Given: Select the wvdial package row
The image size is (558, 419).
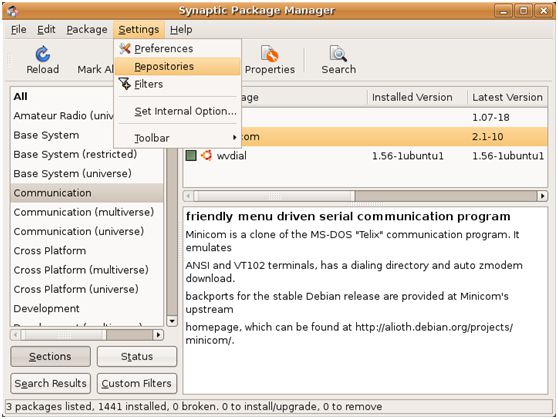Looking at the screenshot, I should pos(365,156).
